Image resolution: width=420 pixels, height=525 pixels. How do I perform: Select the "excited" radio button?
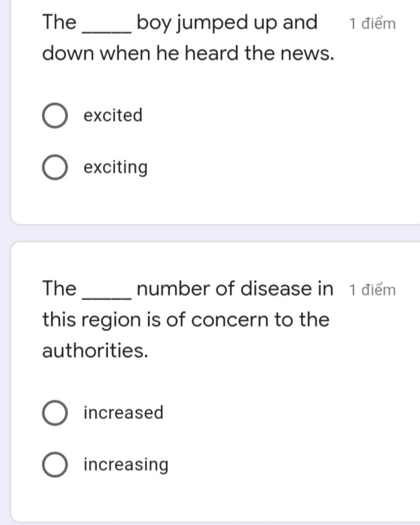(55, 116)
